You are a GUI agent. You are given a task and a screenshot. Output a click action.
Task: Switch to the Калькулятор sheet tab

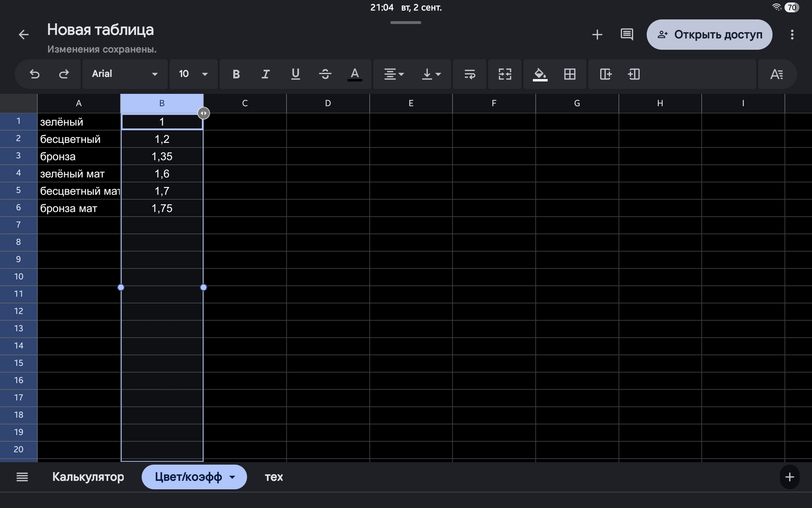click(x=88, y=477)
